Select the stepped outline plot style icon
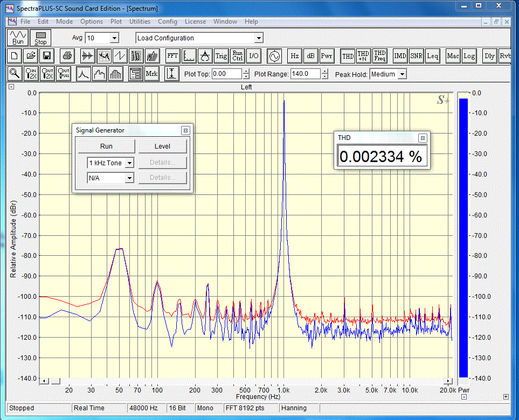This screenshot has height=420, width=519. point(100,74)
